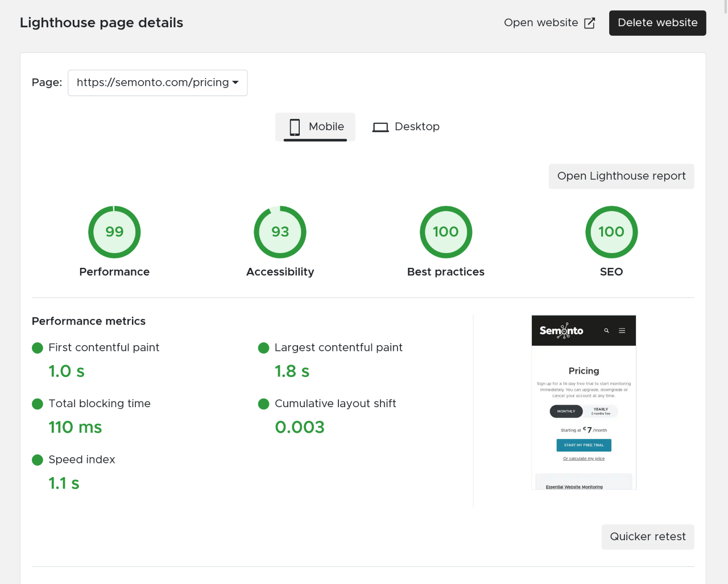Click the Semonto pricing page screenshot thumbnail
This screenshot has width=728, height=584.
pyautogui.click(x=584, y=402)
